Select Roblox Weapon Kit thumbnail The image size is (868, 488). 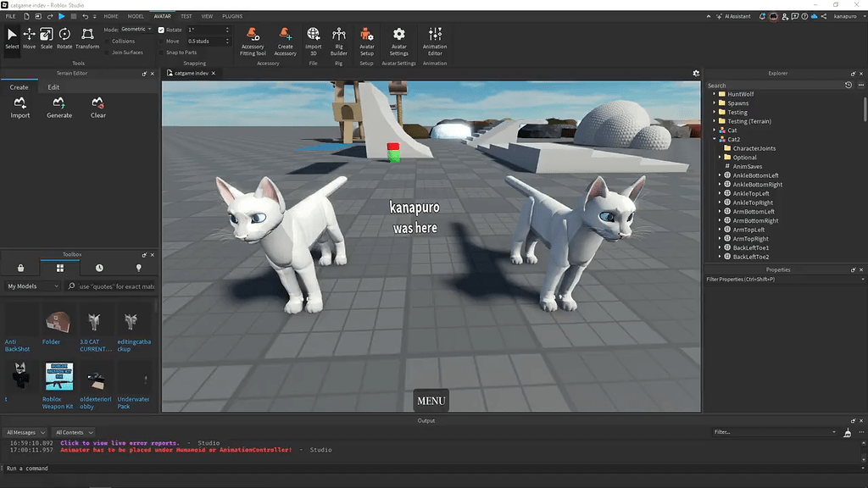pos(59,376)
